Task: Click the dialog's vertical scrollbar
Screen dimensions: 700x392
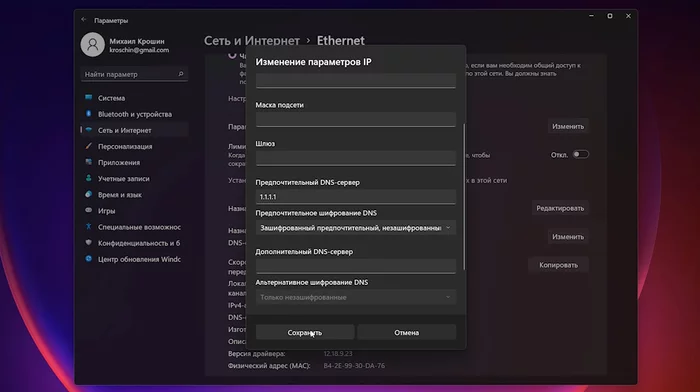Action: click(x=464, y=196)
